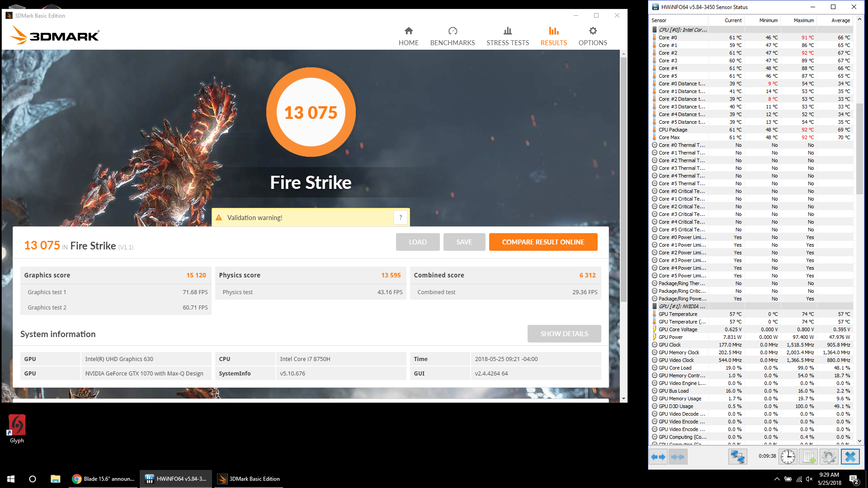Click the Intel Core i7 8750H CPU value

pyautogui.click(x=305, y=359)
